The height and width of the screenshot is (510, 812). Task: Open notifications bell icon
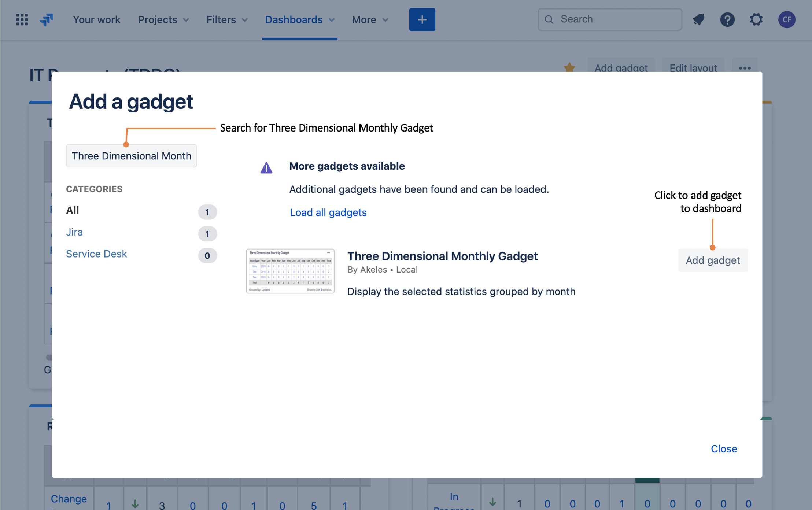(698, 19)
